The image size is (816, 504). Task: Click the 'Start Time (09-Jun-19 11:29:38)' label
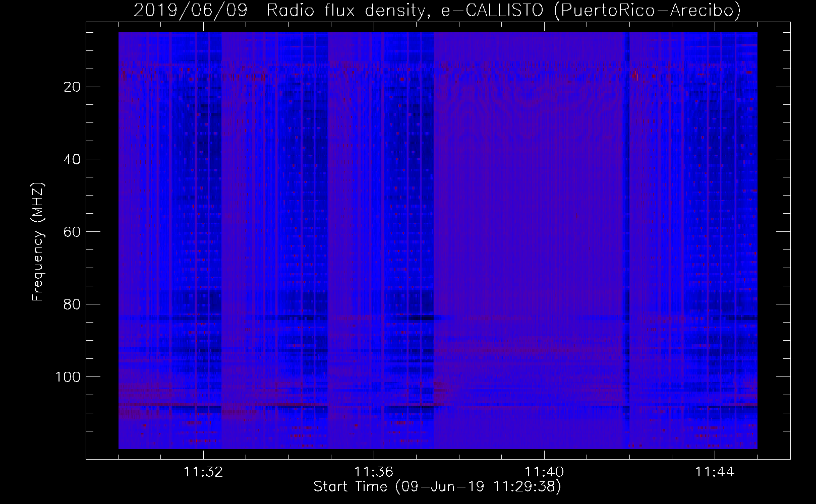[x=437, y=487]
